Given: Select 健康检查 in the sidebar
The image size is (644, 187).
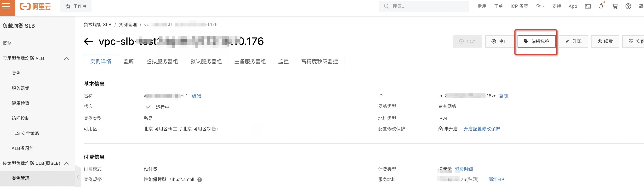Looking at the screenshot, I should click(21, 103).
